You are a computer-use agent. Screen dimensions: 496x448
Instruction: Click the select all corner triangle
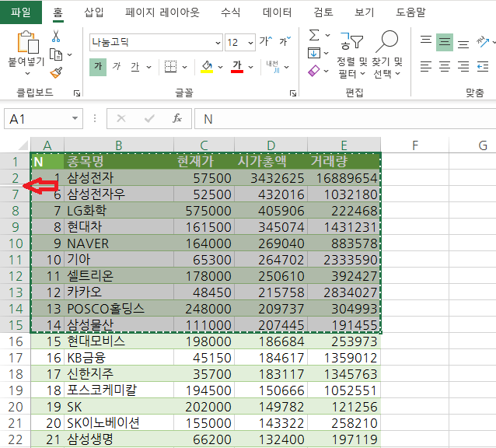[x=23, y=145]
